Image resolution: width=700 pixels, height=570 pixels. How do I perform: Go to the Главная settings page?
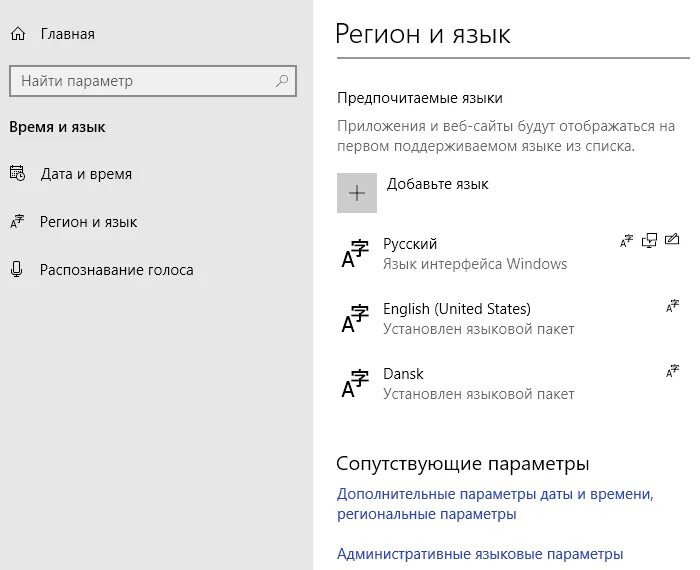pos(67,34)
